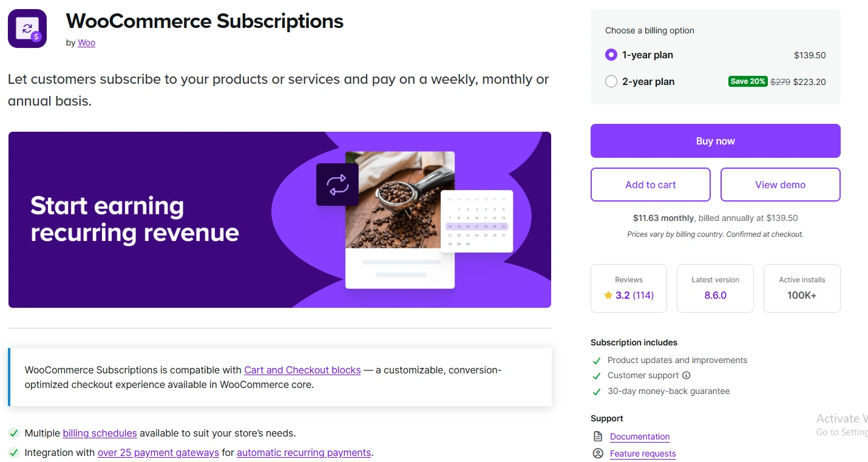Click the Add to cart button
This screenshot has width=868, height=462.
[x=650, y=184]
